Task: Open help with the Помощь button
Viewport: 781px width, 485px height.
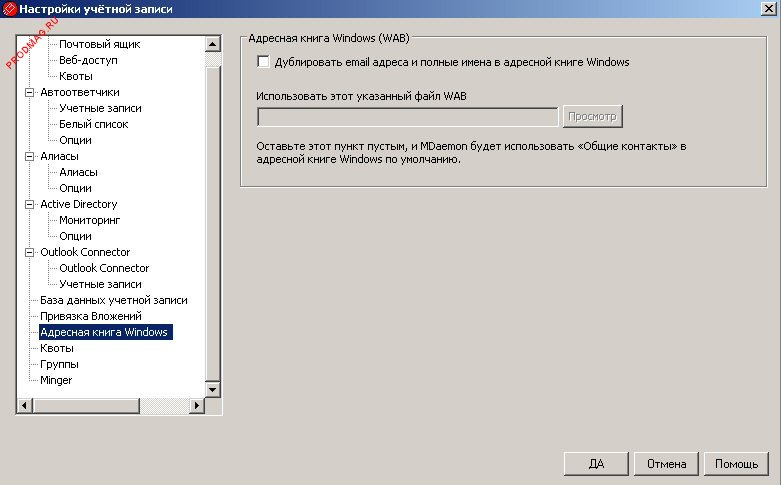Action: 737,464
